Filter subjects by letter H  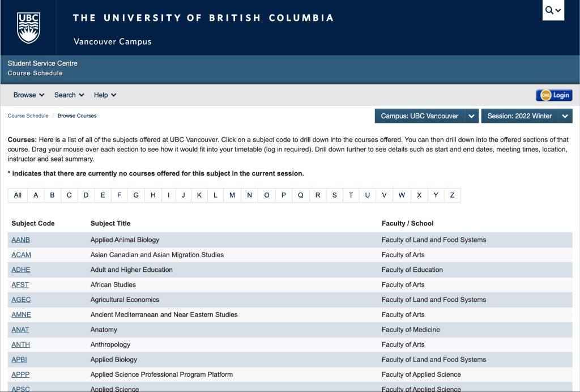pos(153,195)
